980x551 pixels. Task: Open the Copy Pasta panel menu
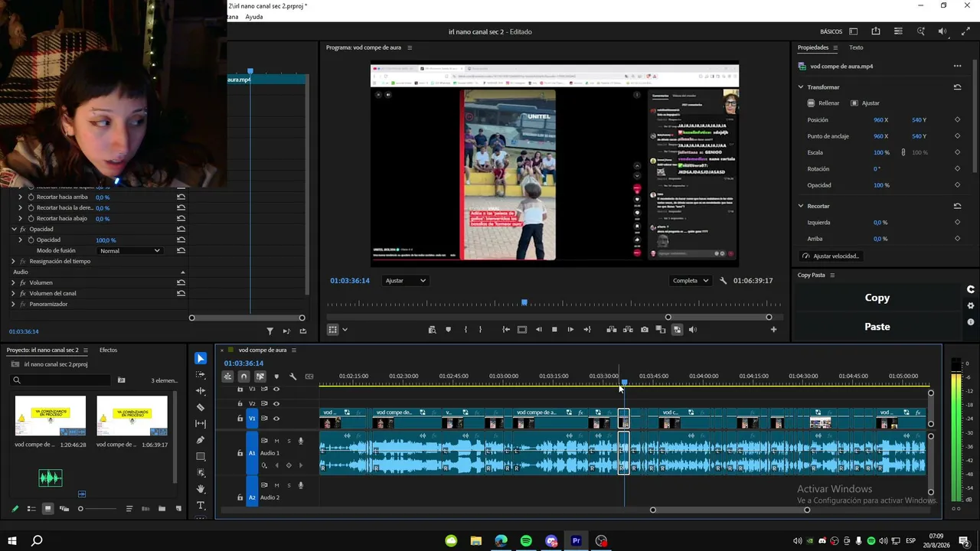pos(832,275)
